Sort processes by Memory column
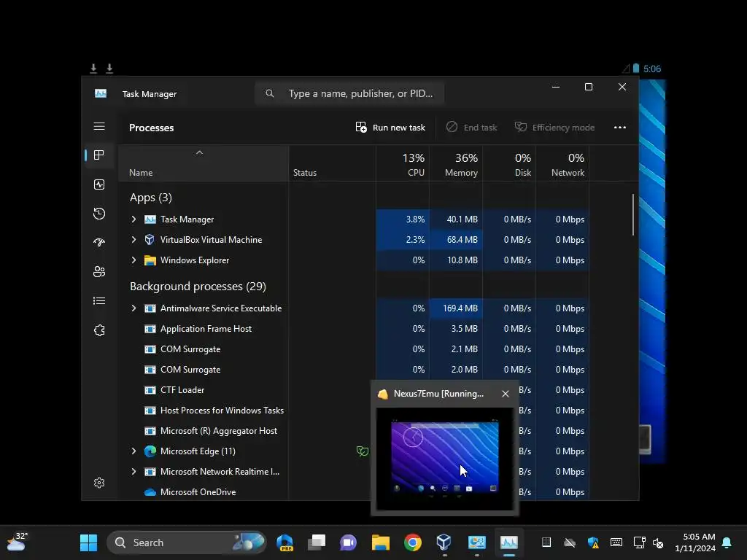Screen dimensions: 747x560 point(456,163)
